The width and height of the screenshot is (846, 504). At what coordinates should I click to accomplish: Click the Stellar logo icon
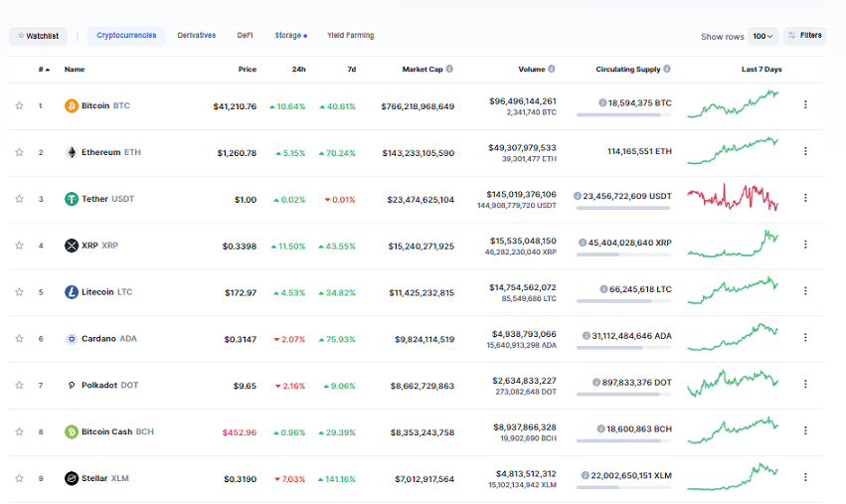(72, 478)
